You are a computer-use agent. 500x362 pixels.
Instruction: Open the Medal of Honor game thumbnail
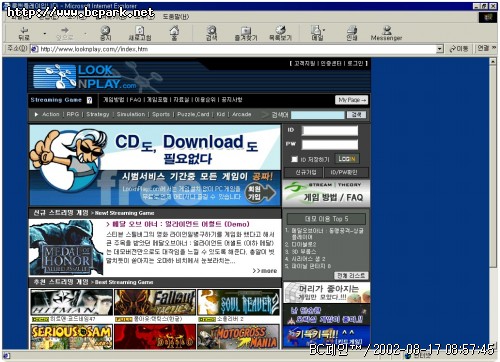(x=66, y=248)
